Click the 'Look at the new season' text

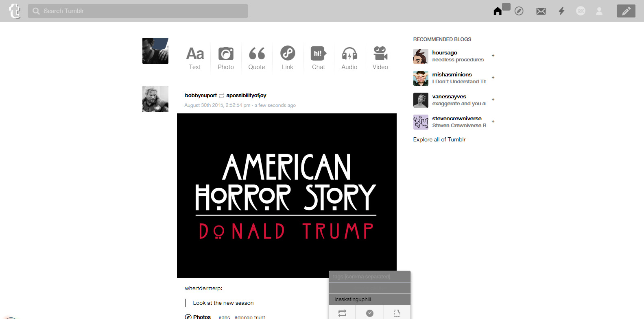tap(223, 303)
